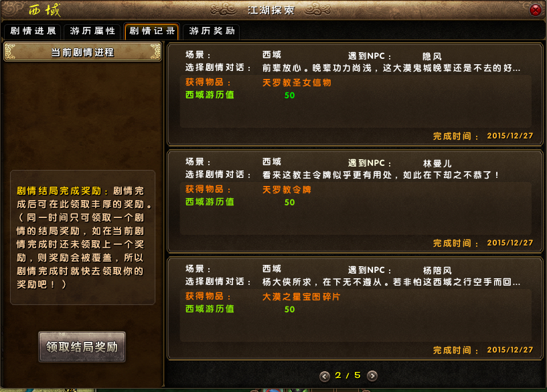Go to the next record page arrow

[372, 376]
